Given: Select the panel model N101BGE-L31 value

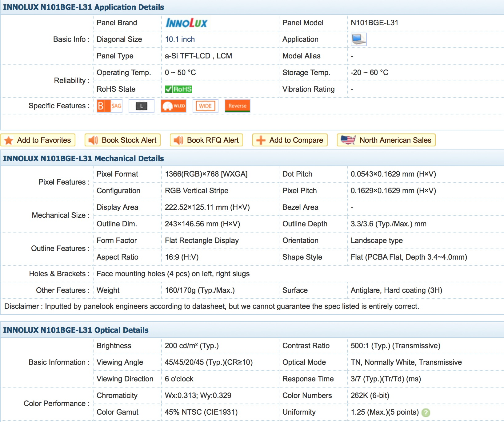Looking at the screenshot, I should tap(374, 23).
